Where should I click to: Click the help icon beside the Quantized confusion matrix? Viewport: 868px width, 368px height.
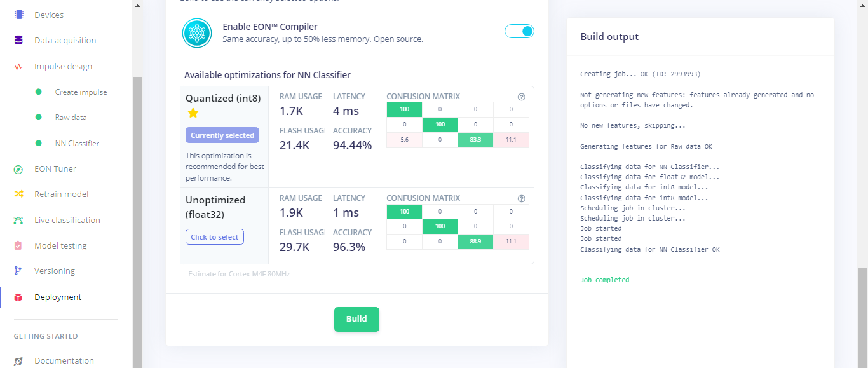522,97
